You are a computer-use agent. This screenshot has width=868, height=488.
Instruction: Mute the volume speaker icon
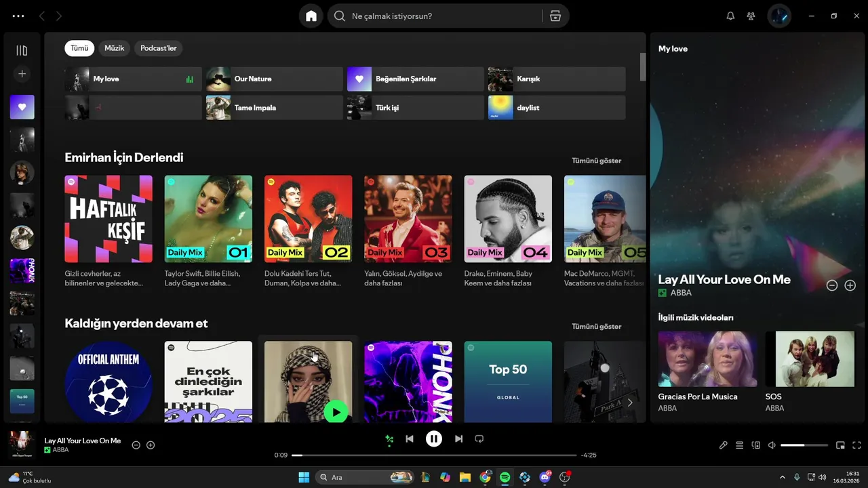tap(772, 445)
